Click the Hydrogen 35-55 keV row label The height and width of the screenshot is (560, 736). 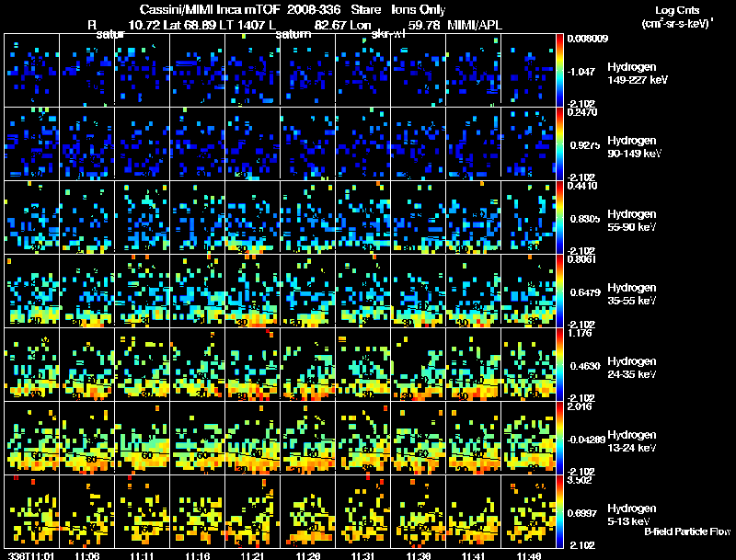pos(632,294)
